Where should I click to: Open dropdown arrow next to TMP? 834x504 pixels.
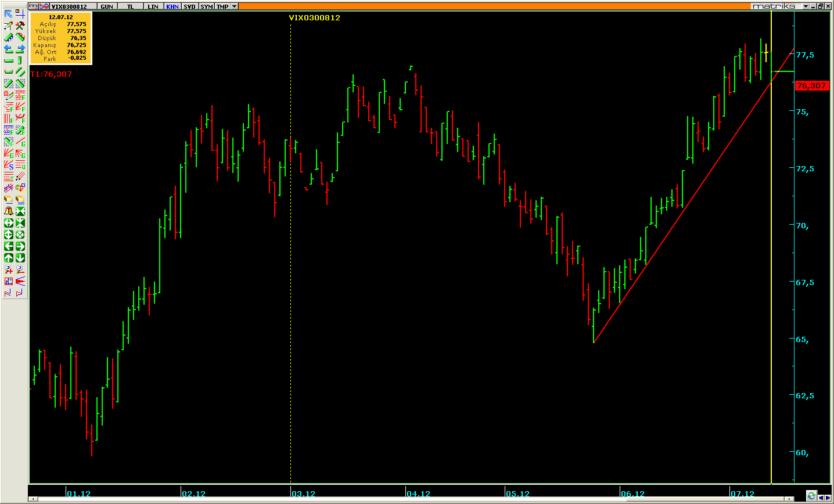[234, 6]
